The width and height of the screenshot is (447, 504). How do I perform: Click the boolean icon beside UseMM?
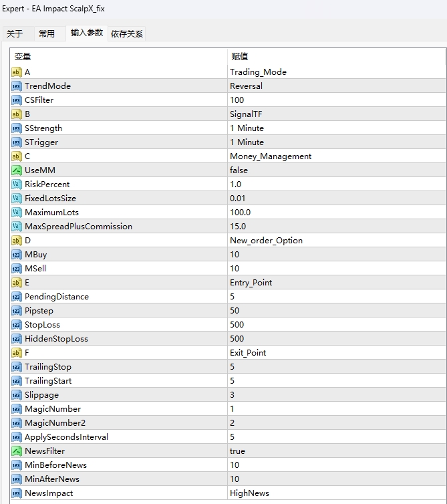(17, 170)
